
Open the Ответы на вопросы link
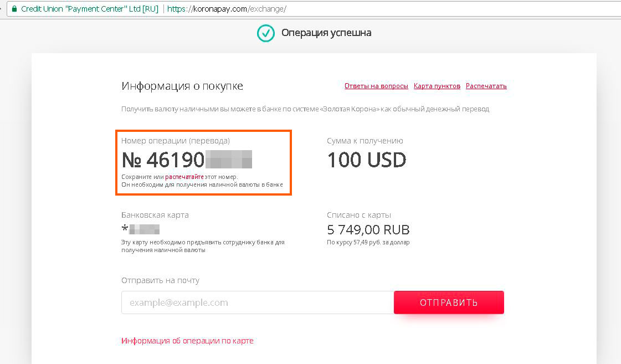(376, 86)
